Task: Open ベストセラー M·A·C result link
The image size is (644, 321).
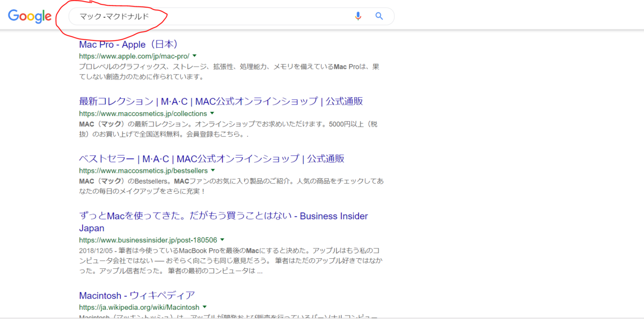Action: tap(211, 158)
